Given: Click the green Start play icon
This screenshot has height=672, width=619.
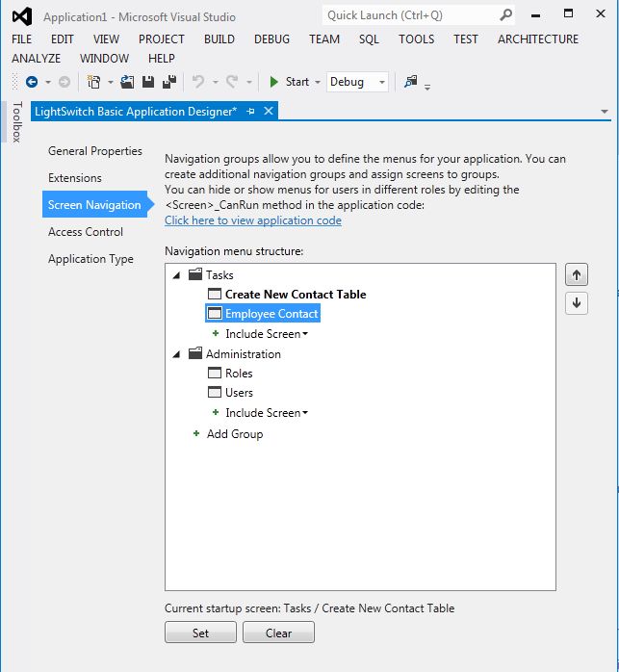Looking at the screenshot, I should tap(273, 82).
